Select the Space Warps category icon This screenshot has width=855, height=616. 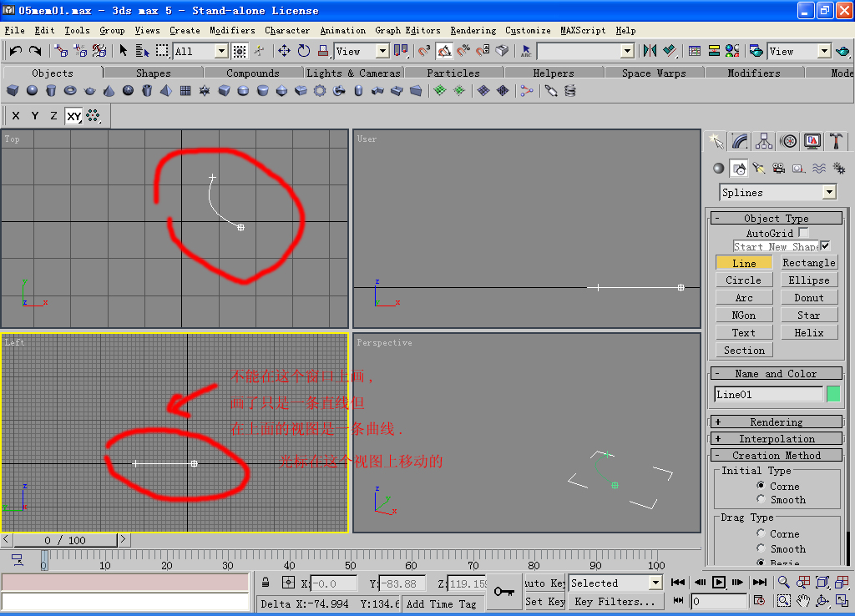819,169
